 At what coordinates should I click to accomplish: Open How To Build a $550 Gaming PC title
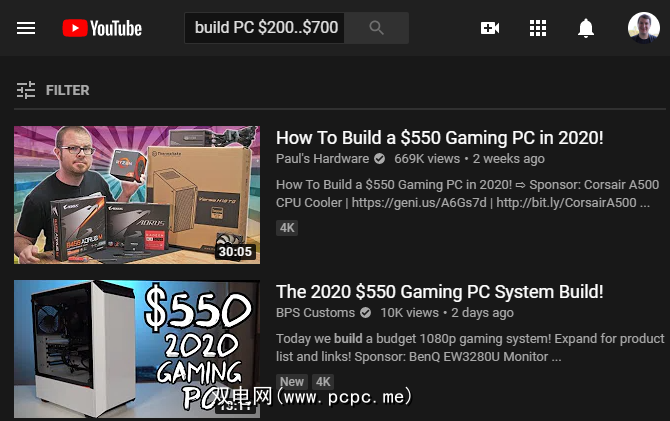[x=440, y=138]
